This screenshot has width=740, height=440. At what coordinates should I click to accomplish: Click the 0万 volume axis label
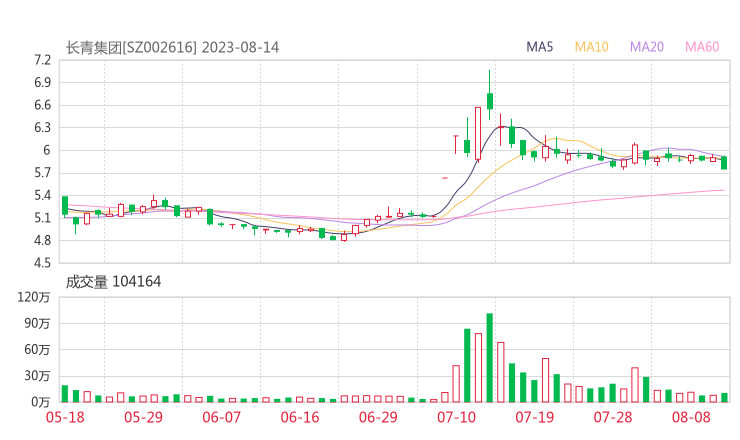point(41,402)
